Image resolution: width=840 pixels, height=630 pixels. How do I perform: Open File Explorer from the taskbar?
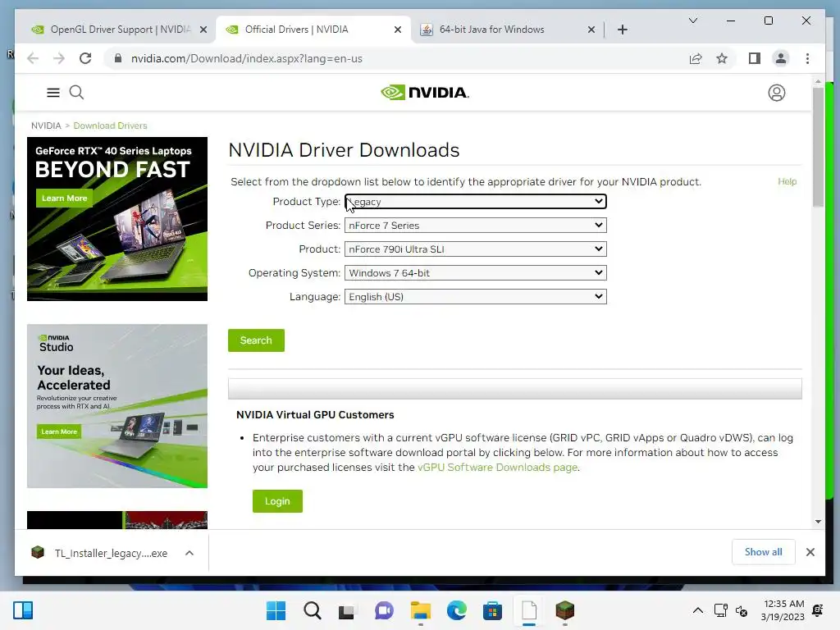pyautogui.click(x=421, y=610)
